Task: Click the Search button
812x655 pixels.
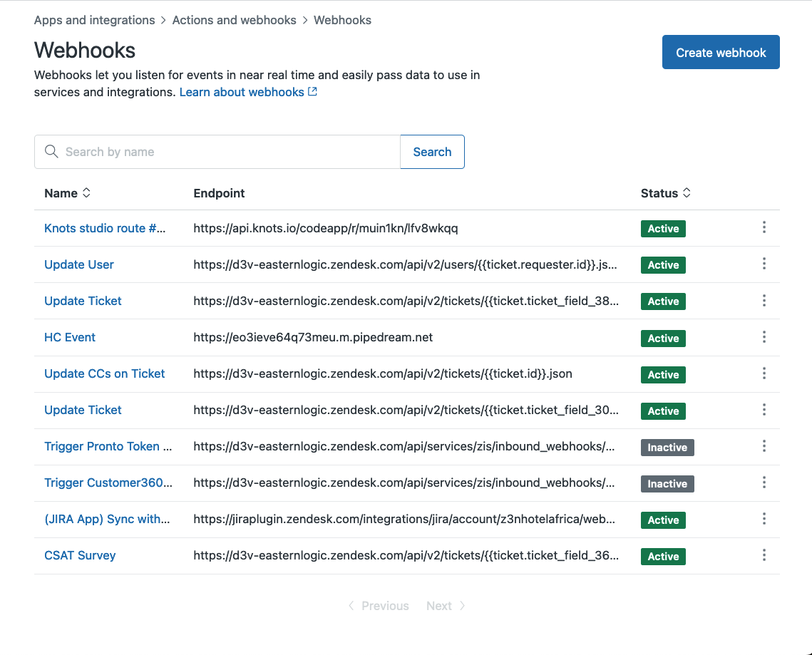Action: (432, 151)
